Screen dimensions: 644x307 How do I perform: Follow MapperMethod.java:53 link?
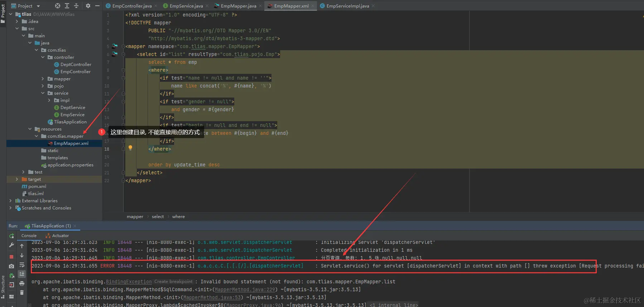212,298
